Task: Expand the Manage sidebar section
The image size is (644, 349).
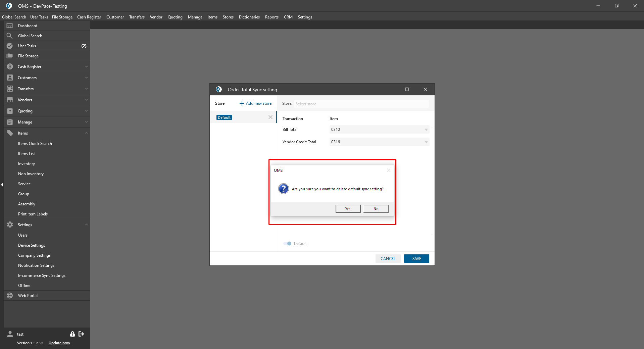Action: click(86, 122)
